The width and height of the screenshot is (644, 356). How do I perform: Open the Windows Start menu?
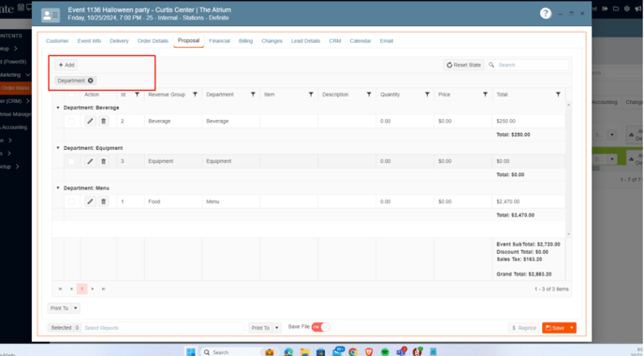point(191,352)
